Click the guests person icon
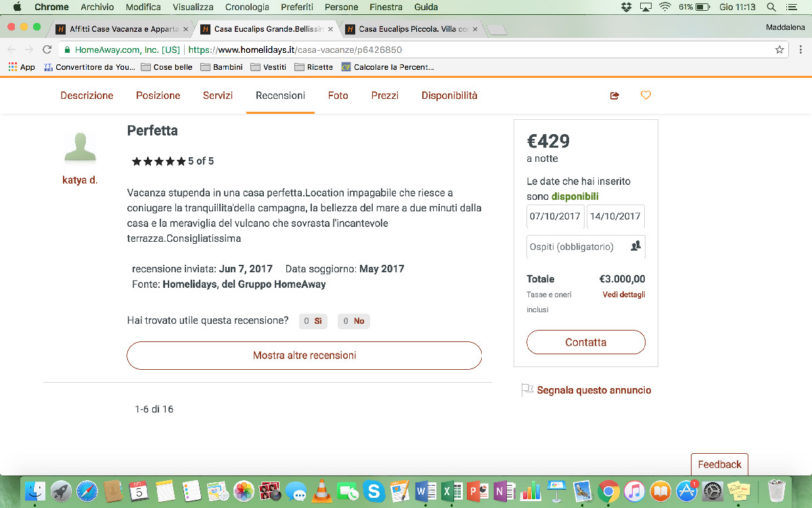 point(635,247)
